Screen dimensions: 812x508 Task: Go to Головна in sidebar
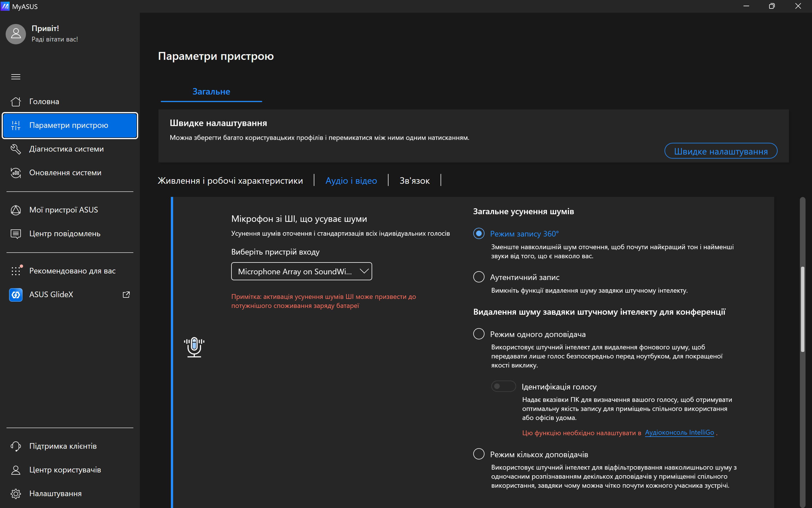pyautogui.click(x=70, y=102)
